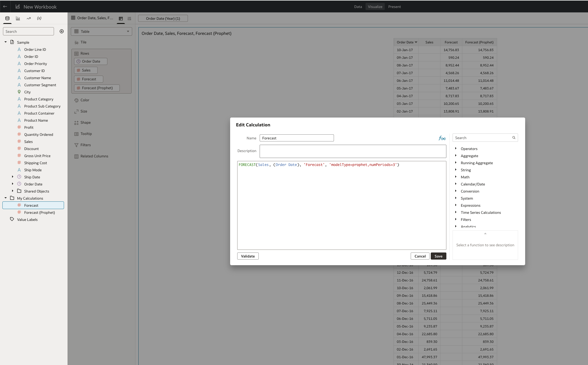This screenshot has width=588, height=365.
Task: Open grammar panel layout icon
Action: [121, 18]
